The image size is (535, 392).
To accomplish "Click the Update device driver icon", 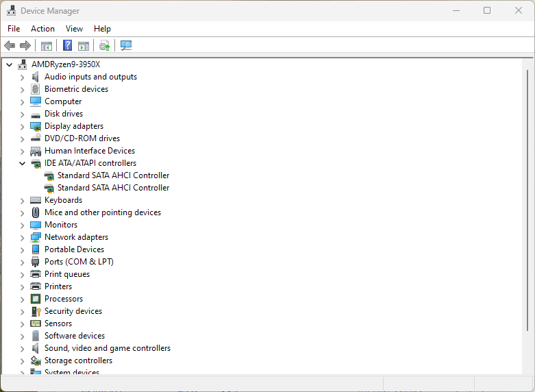I will (x=105, y=45).
